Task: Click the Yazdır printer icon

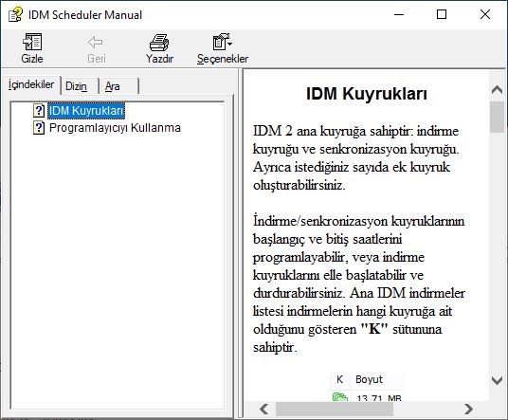Action: pyautogui.click(x=159, y=42)
